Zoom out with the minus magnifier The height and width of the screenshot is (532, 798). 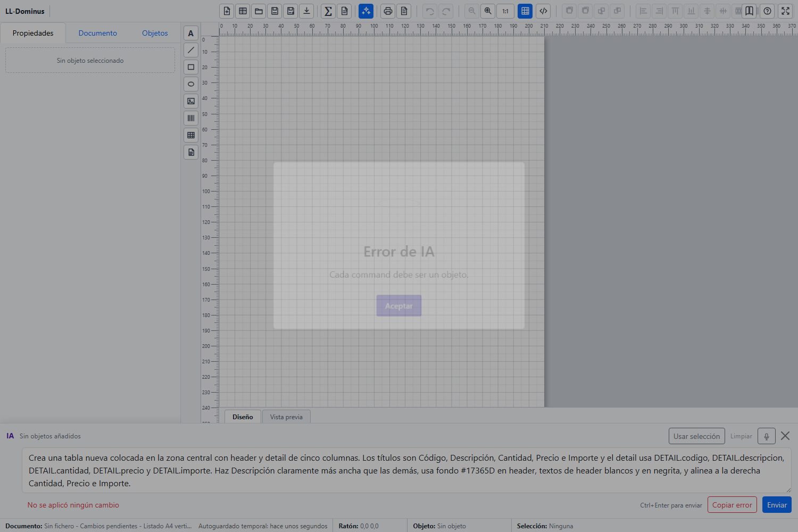pyautogui.click(x=472, y=11)
